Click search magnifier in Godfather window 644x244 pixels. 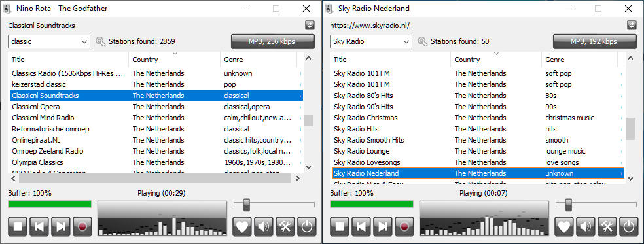[x=100, y=41]
